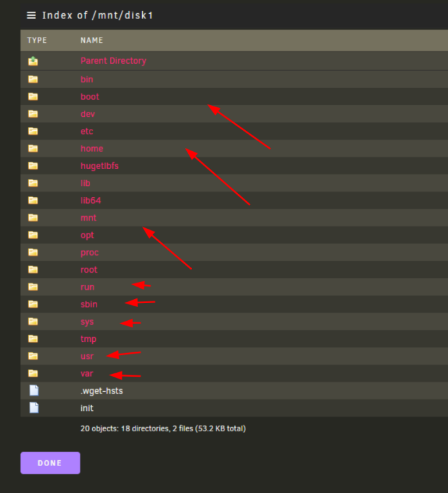Click the folder icon beside hugetlbfs
Image resolution: width=448 pixels, height=493 pixels.
pos(33,166)
